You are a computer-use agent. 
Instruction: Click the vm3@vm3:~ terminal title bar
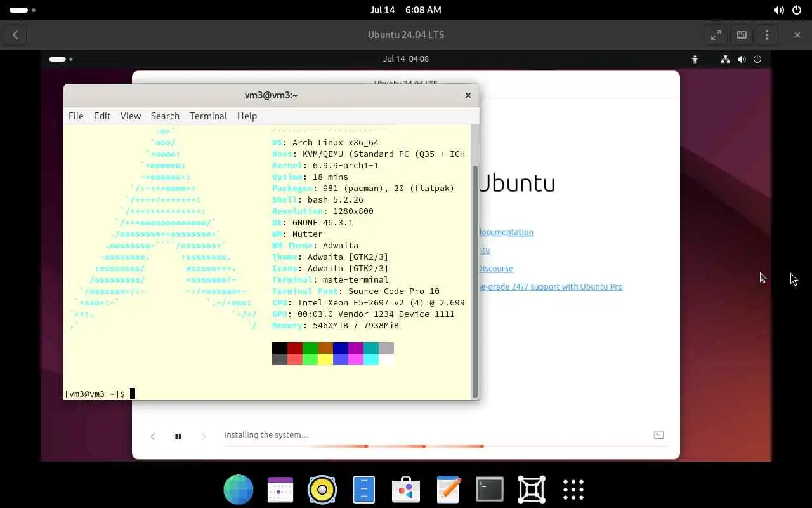(271, 95)
